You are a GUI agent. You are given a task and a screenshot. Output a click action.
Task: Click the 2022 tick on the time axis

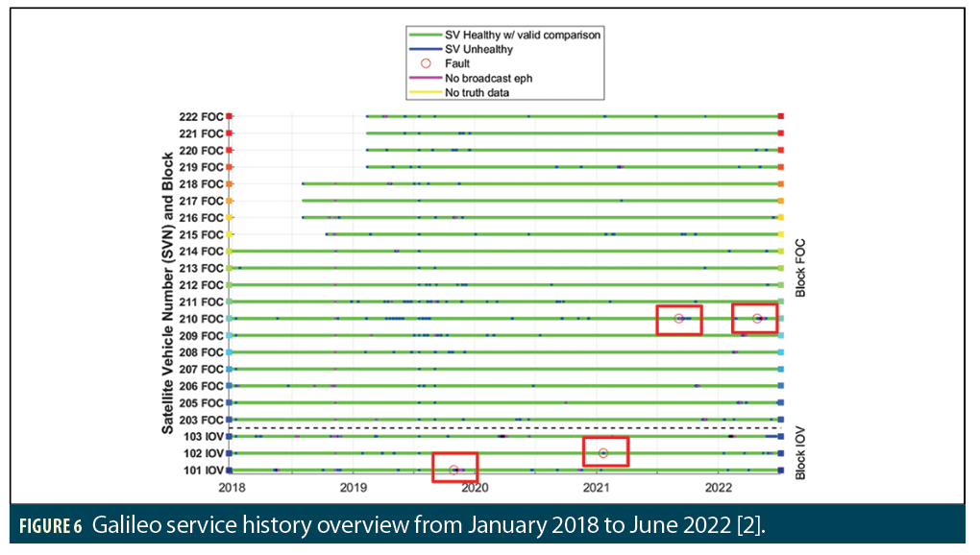point(720,487)
